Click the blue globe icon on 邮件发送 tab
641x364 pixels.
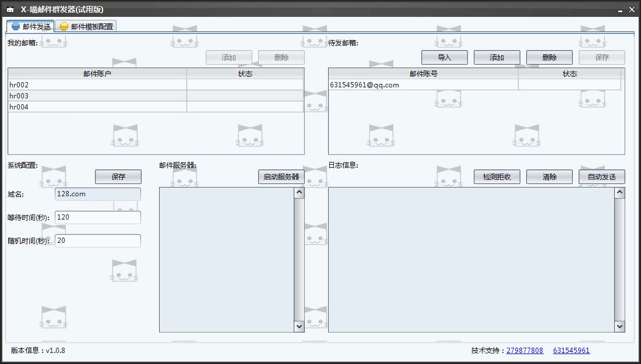(16, 26)
